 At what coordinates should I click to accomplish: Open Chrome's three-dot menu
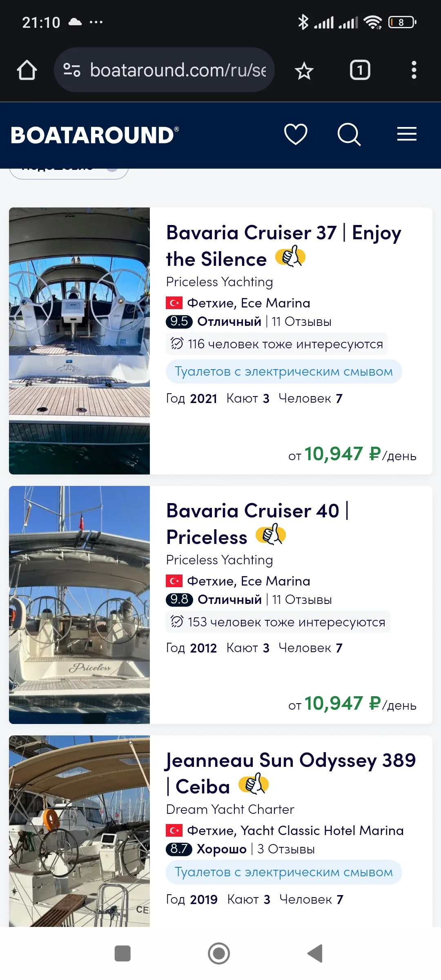414,70
